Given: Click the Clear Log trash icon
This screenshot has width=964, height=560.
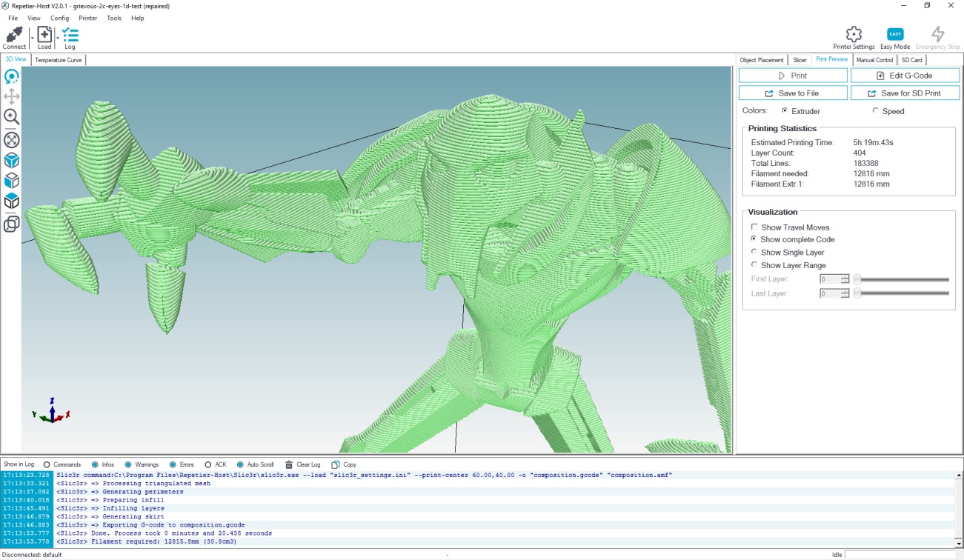Looking at the screenshot, I should click(x=289, y=464).
